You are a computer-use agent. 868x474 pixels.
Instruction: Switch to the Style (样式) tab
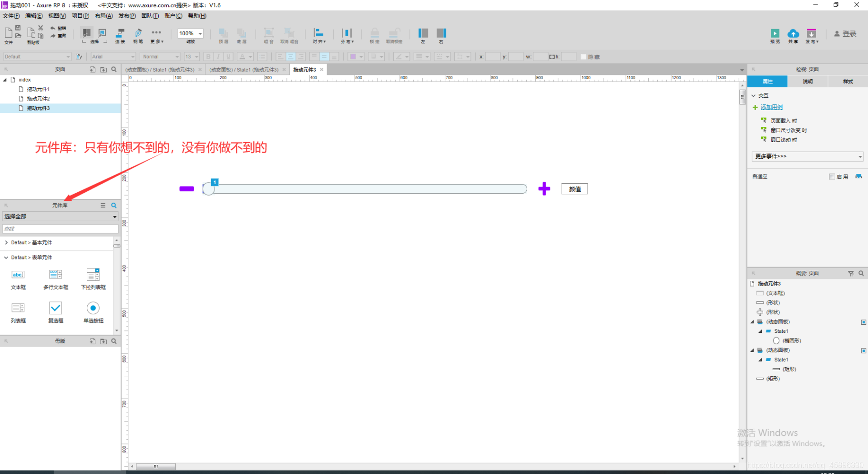[x=848, y=82]
